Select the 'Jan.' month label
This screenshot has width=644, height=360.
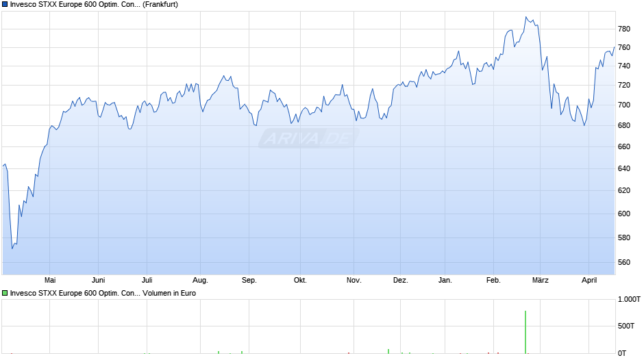tap(445, 280)
